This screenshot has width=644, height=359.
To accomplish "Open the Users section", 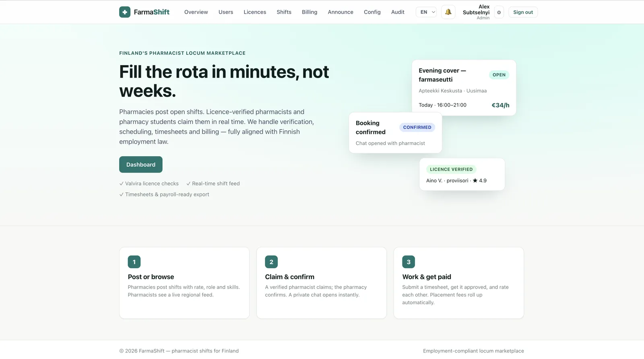I will tap(226, 12).
